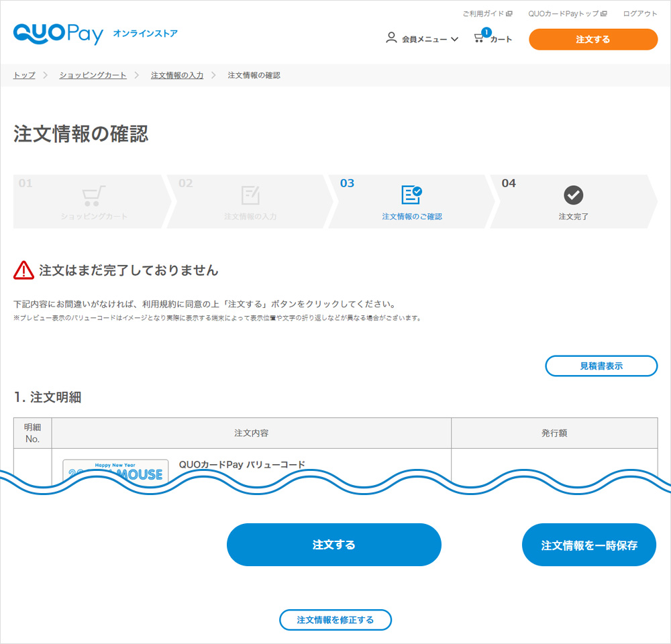Viewport: 671px width, 644px height.
Task: Click the member profile icon
Action: (x=391, y=38)
